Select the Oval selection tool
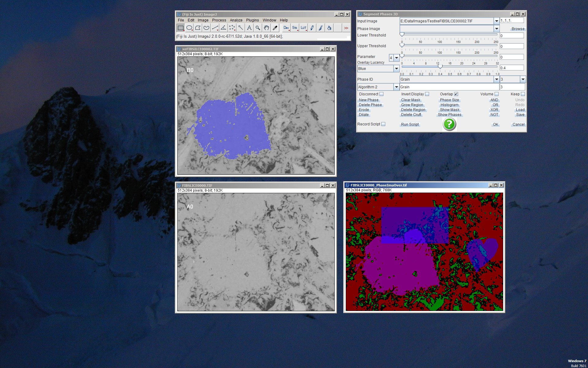588x368 pixels. point(189,28)
